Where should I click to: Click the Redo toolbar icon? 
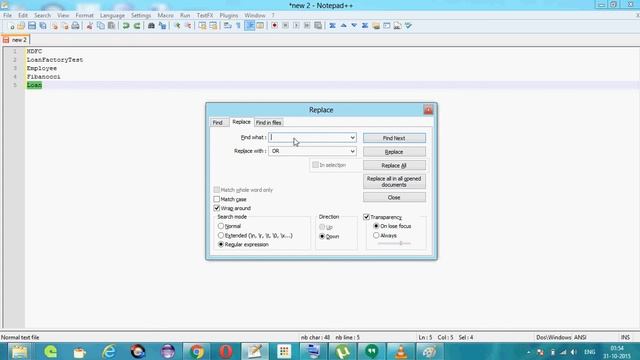[137, 26]
